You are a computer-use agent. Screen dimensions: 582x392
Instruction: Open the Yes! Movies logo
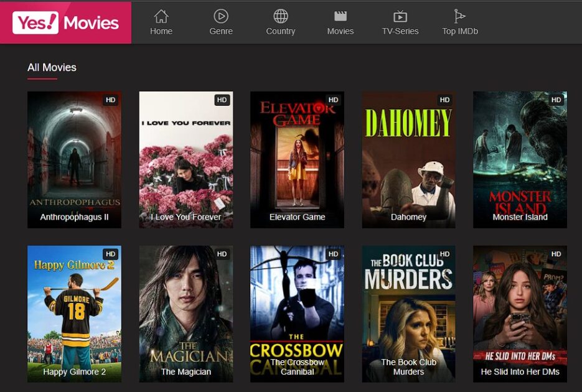[66, 22]
